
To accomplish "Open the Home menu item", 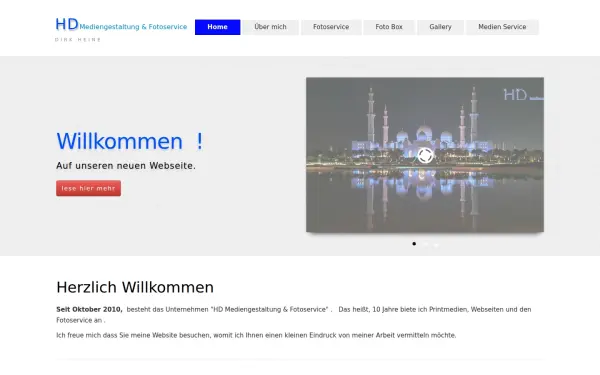I will pyautogui.click(x=217, y=27).
